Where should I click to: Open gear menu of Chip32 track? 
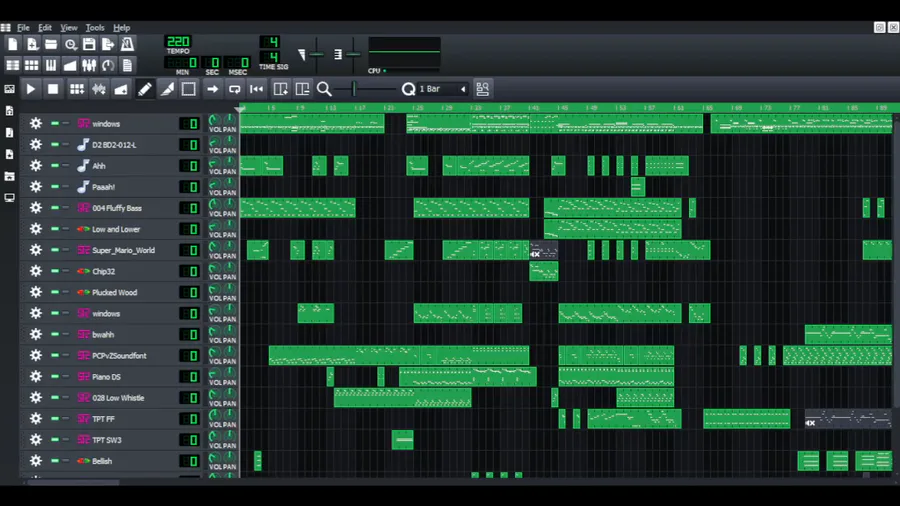[36, 271]
